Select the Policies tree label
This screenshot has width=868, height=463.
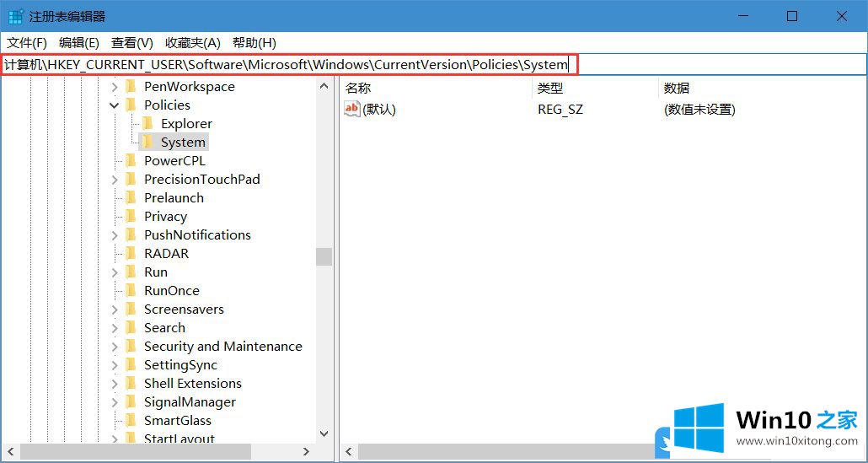click(167, 105)
